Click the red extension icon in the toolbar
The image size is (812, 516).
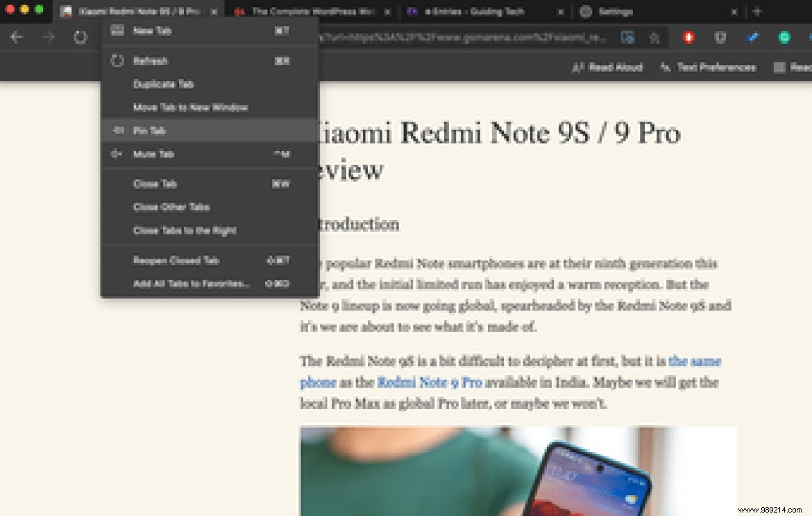click(x=689, y=37)
